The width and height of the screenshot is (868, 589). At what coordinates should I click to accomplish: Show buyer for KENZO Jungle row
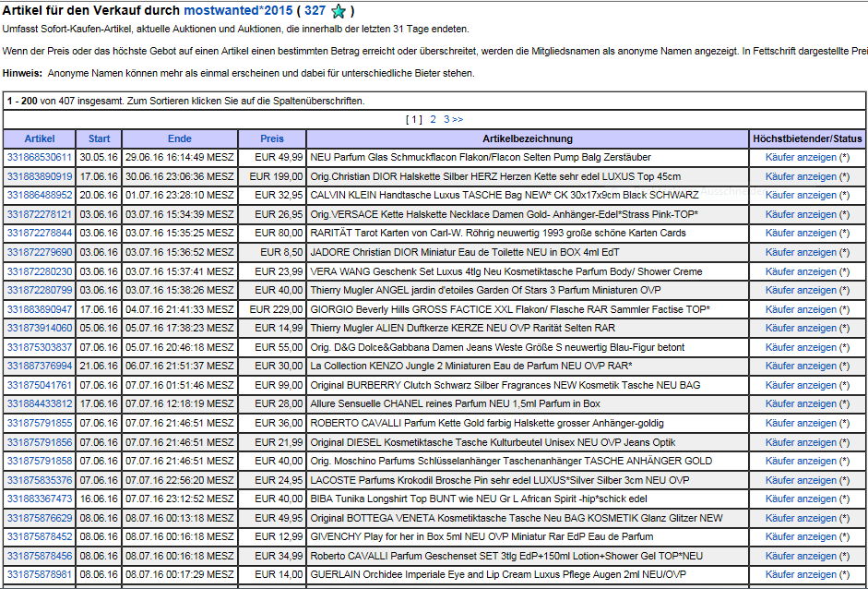[801, 366]
